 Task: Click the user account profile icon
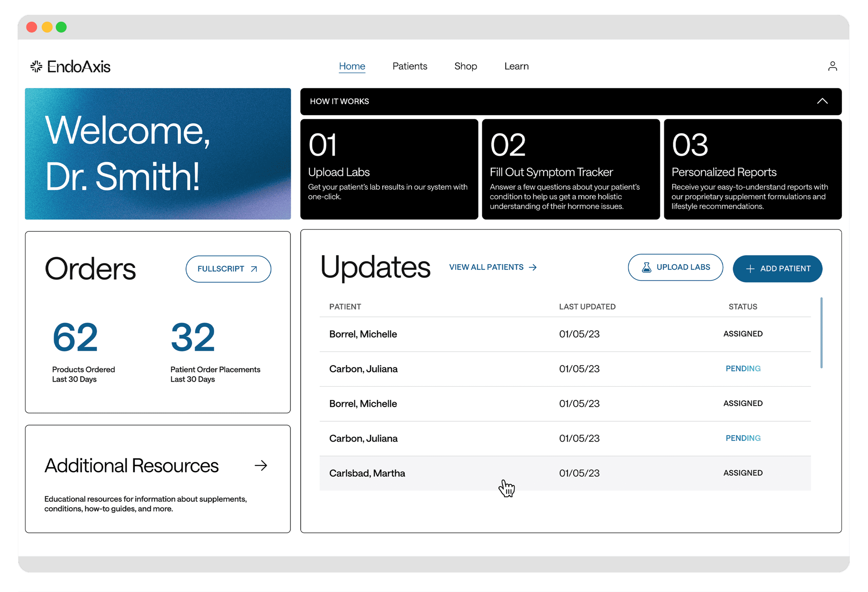point(832,66)
